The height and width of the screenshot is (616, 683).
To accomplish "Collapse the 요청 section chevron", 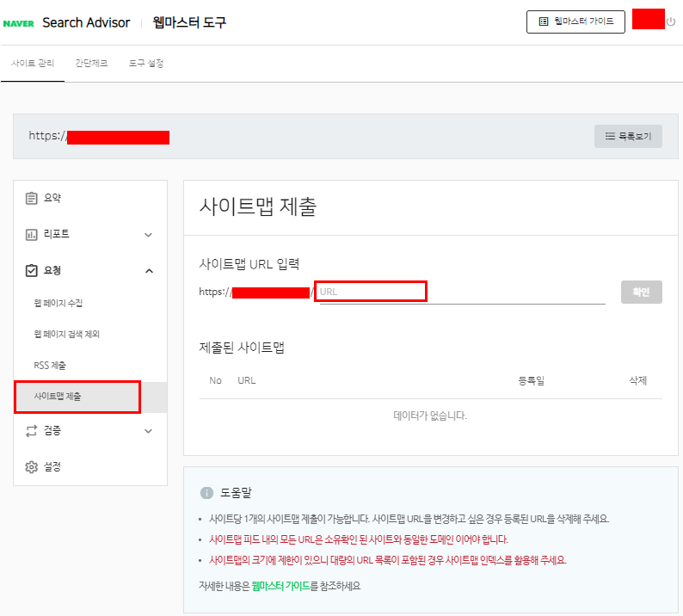I will [149, 271].
